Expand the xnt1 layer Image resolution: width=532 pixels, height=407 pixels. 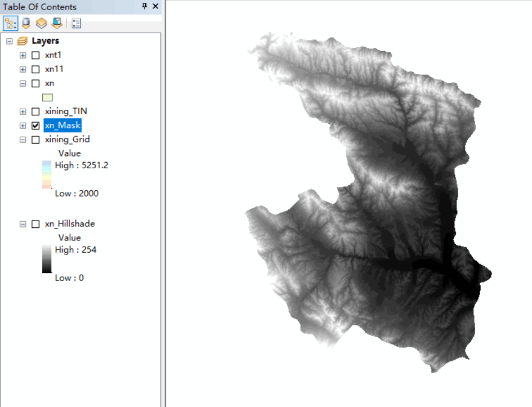pyautogui.click(x=23, y=55)
